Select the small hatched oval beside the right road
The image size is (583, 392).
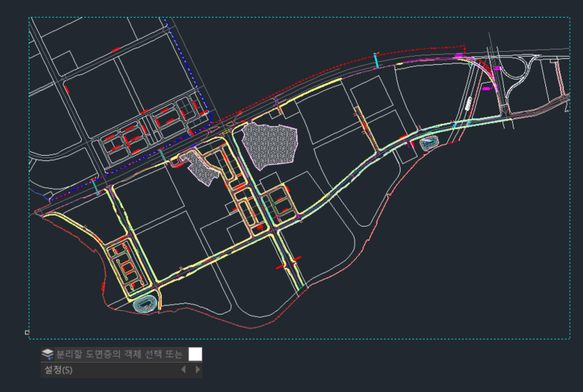429,142
